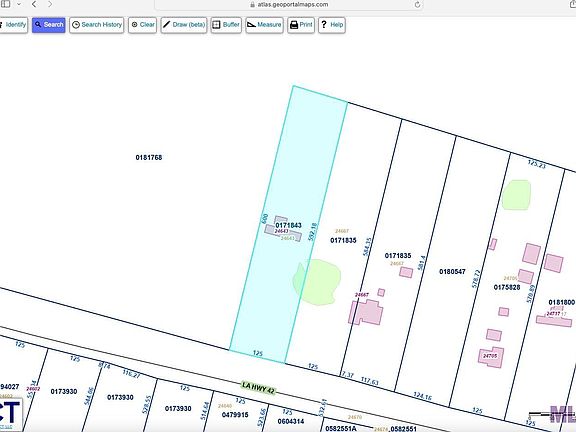The width and height of the screenshot is (576, 432).
Task: Select the Draw (beta) tool
Action: pyautogui.click(x=184, y=25)
